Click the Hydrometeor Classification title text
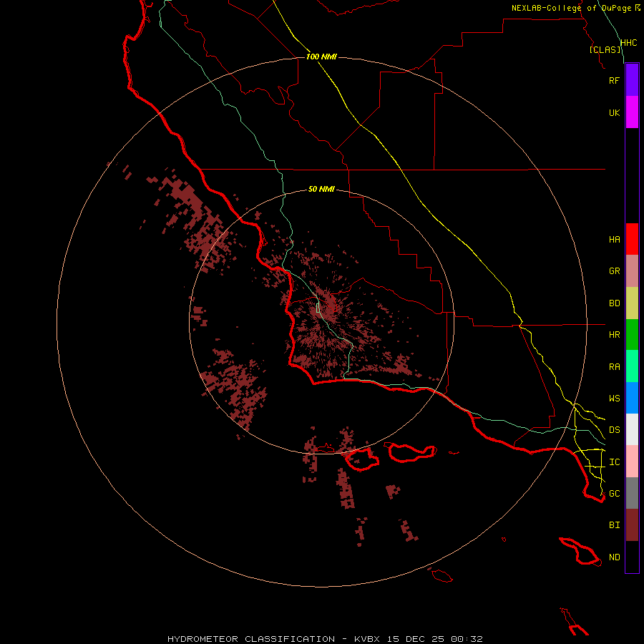The height and width of the screenshot is (644, 644). coord(251,639)
